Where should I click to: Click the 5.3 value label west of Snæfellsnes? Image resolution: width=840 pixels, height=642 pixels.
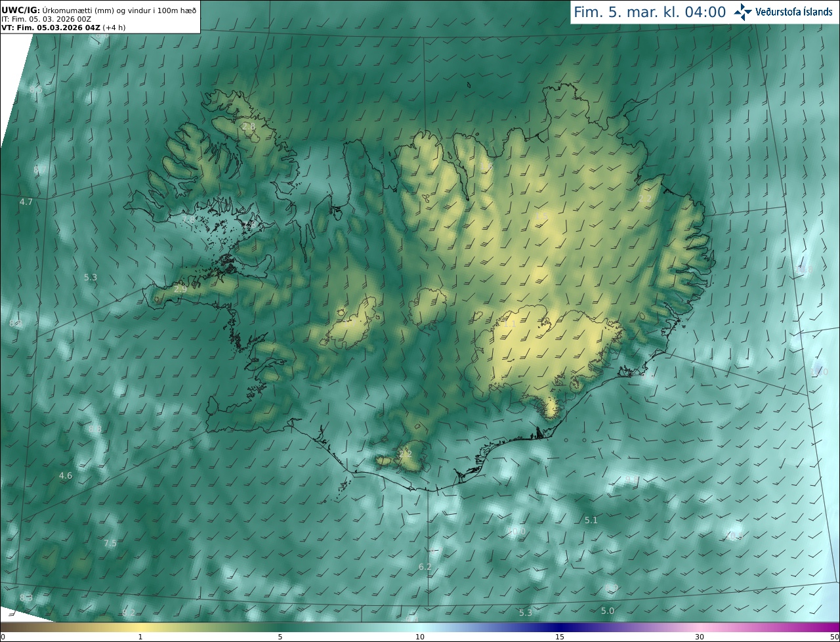pos(91,277)
